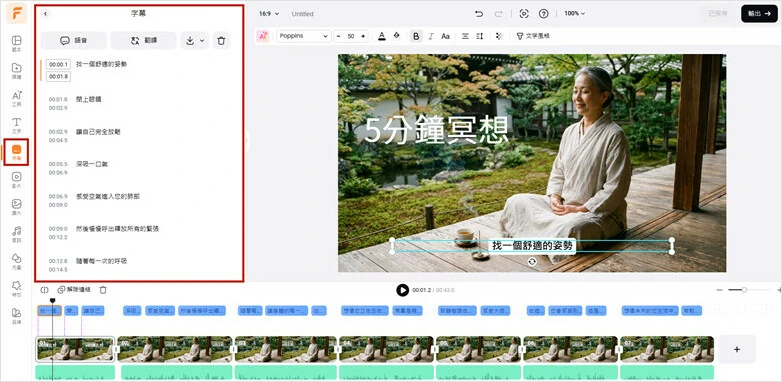Collapse the side panel with edge handle
This screenshot has height=382, width=782.
(246, 141)
